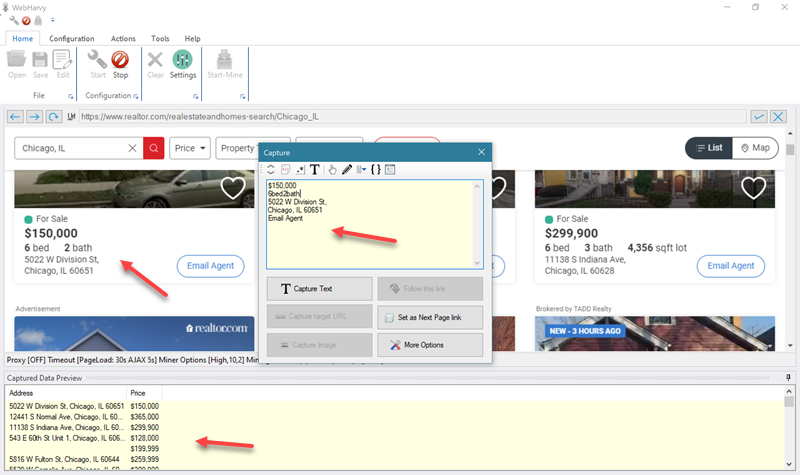The width and height of the screenshot is (800, 475).
Task: Click the URL address field
Action: [x=400, y=117]
